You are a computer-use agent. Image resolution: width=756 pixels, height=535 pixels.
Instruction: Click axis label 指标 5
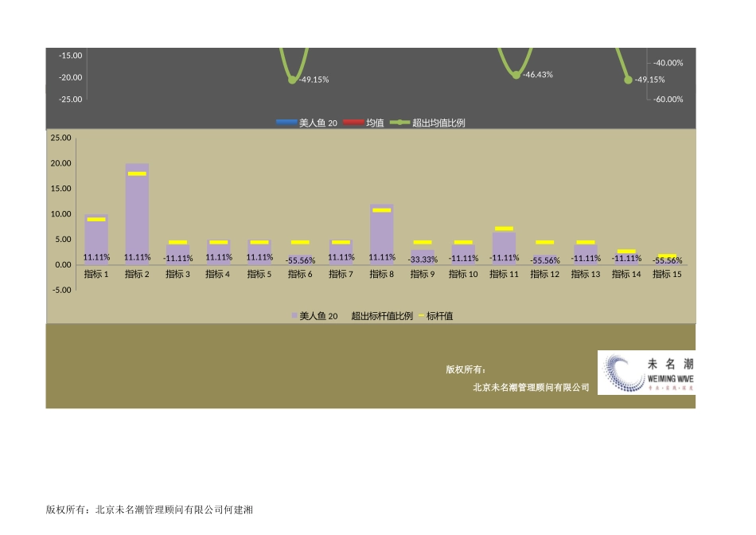[259, 274]
